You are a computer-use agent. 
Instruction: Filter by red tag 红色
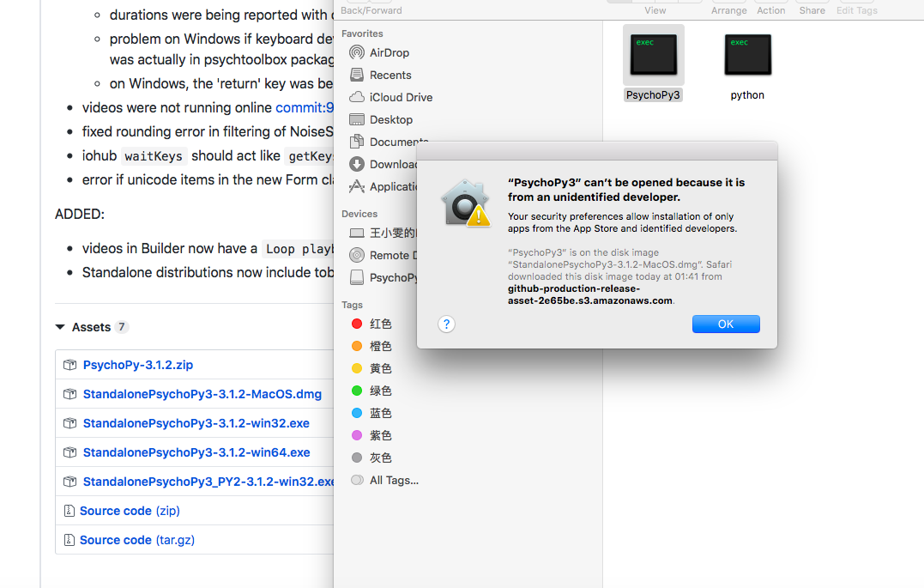coord(371,324)
